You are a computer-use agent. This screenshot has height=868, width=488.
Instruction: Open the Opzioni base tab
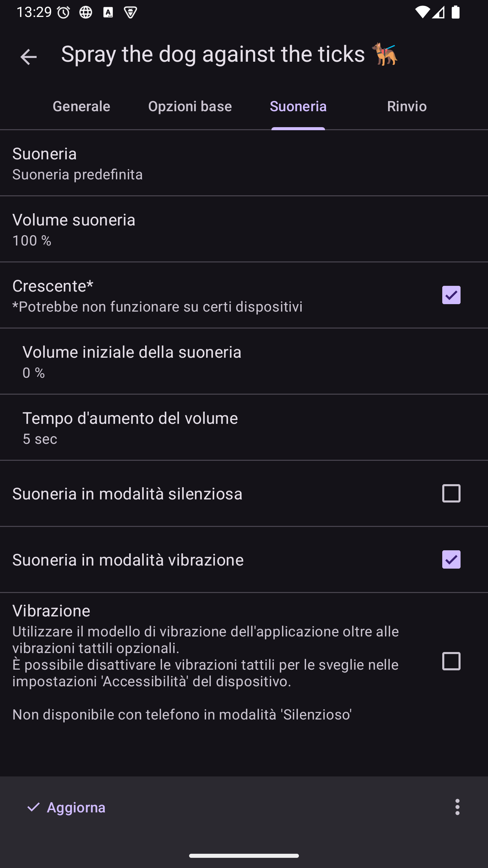click(190, 106)
